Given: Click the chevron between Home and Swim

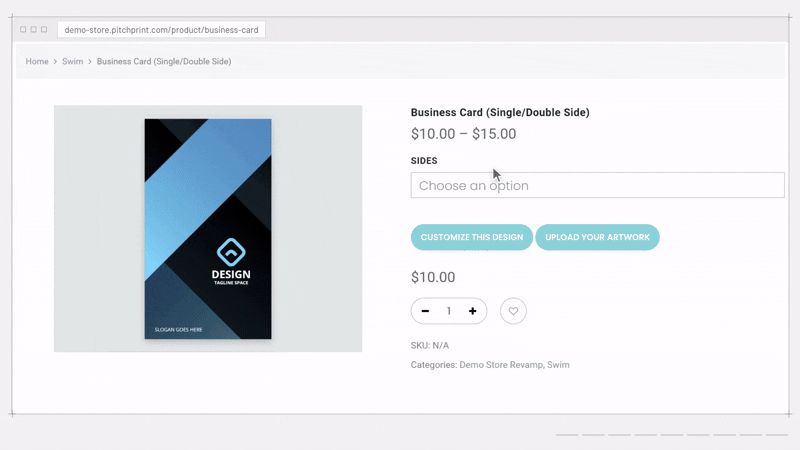Looking at the screenshot, I should click(x=55, y=61).
